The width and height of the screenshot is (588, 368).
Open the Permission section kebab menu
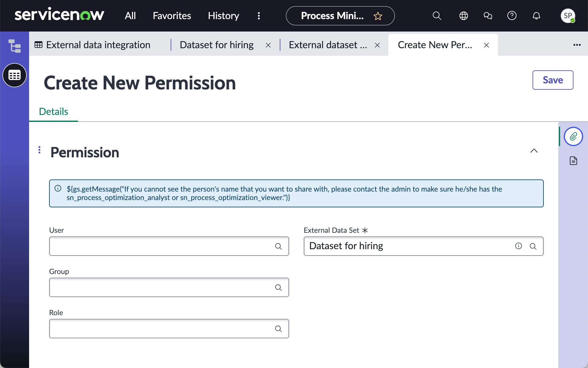pos(39,150)
